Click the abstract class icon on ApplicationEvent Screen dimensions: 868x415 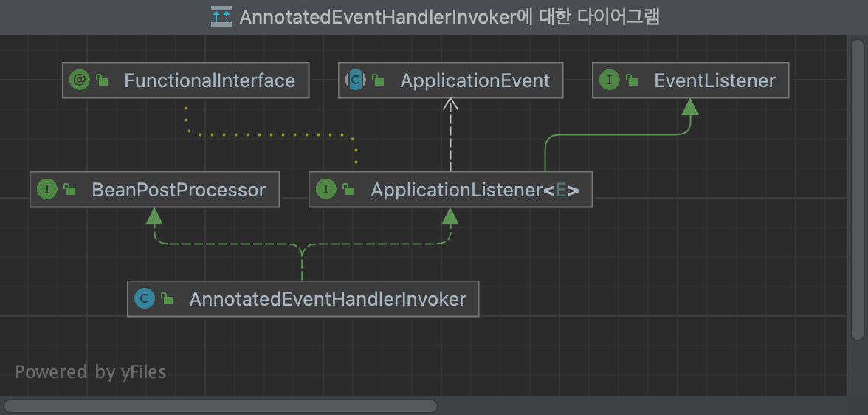(x=356, y=80)
